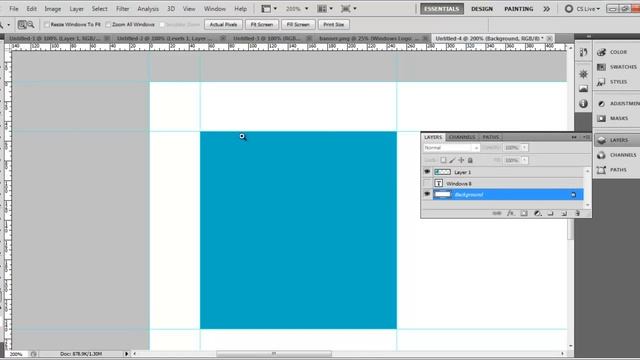Select the Paths tab in Layers panel
This screenshot has width=640, height=360.
[x=490, y=137]
